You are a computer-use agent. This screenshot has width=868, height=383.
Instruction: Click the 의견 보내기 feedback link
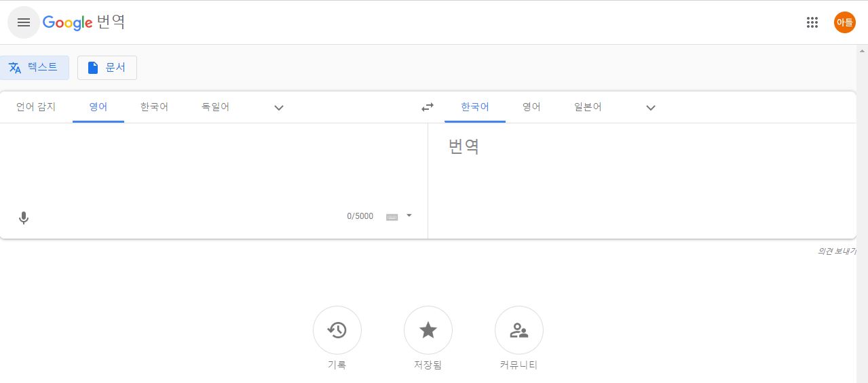pos(837,251)
